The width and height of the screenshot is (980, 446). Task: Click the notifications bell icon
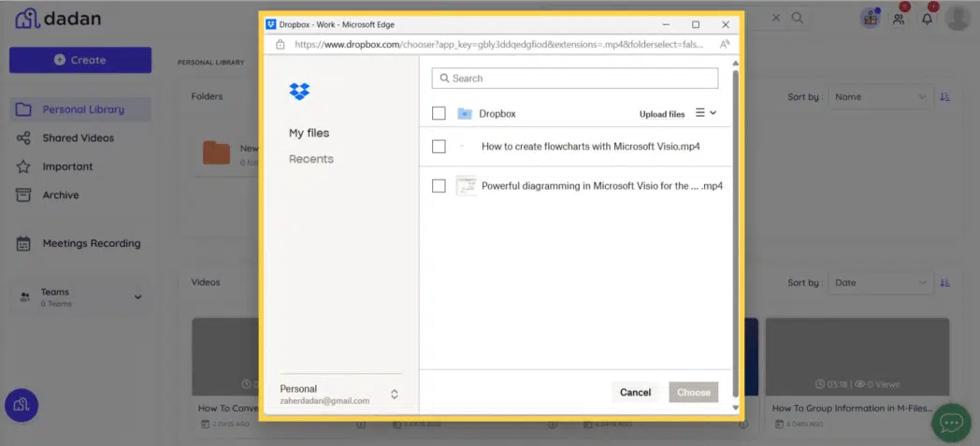[x=927, y=18]
